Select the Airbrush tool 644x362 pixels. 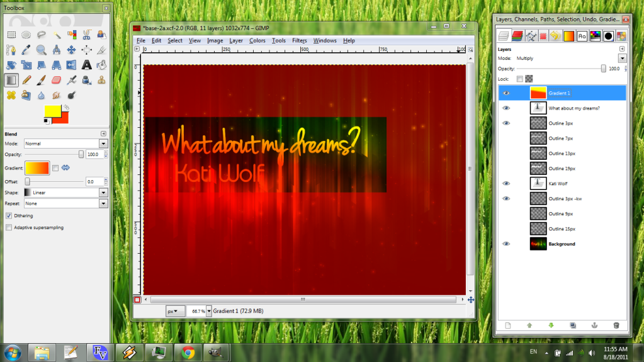(x=72, y=80)
